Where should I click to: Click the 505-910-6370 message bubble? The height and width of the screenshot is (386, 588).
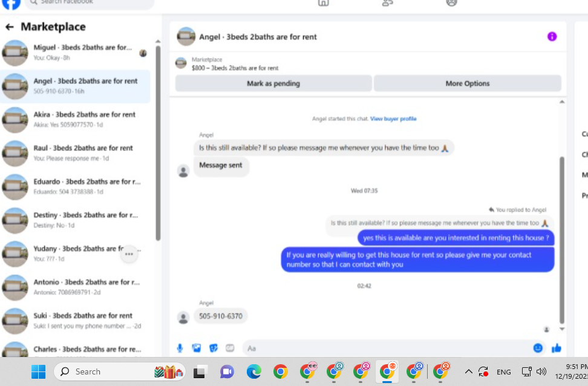(220, 316)
